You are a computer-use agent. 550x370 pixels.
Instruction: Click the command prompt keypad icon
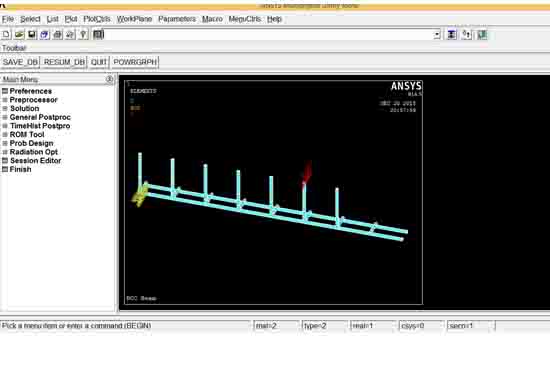coord(98,34)
